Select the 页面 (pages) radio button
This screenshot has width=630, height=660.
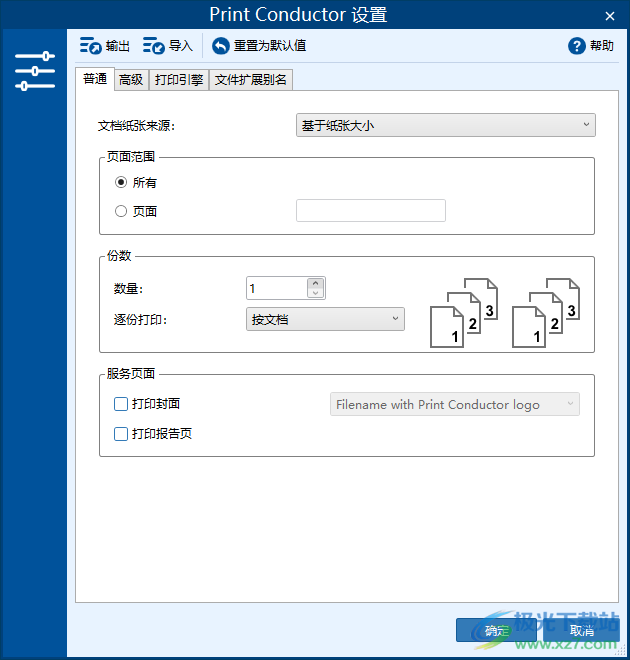tap(121, 211)
